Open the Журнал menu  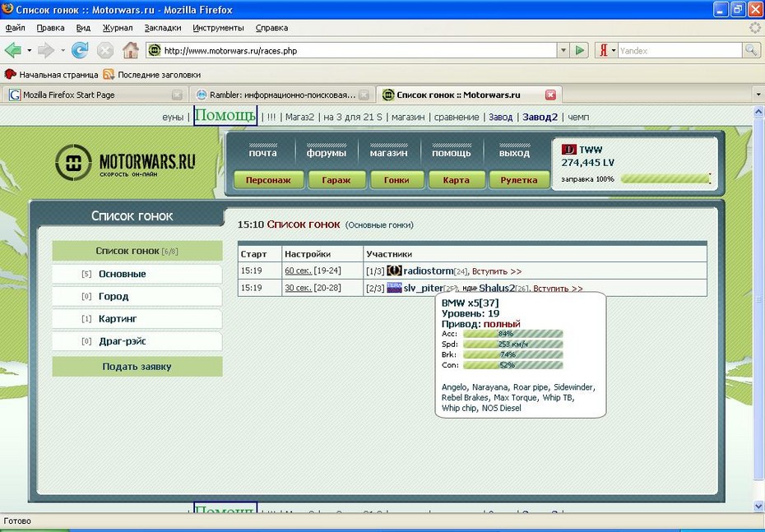point(118,28)
